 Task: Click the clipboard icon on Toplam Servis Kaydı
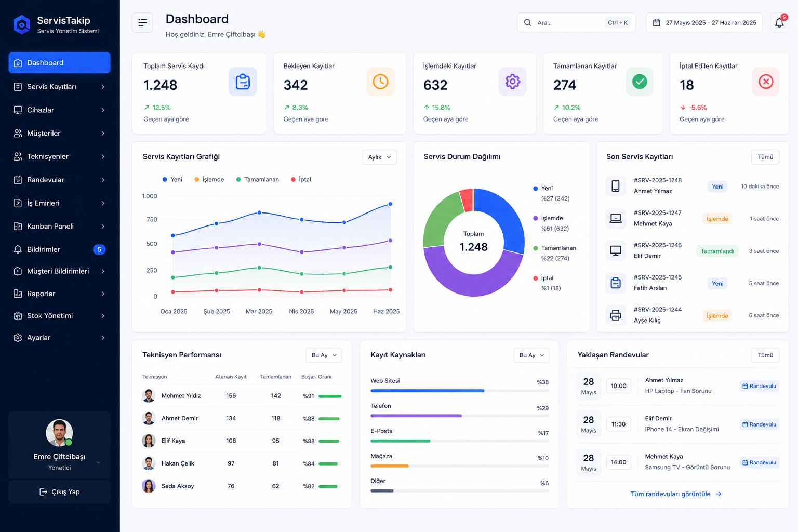pyautogui.click(x=243, y=82)
